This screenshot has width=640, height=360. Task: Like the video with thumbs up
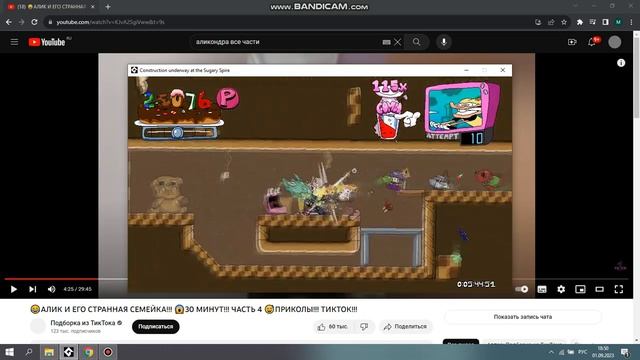pos(332,327)
